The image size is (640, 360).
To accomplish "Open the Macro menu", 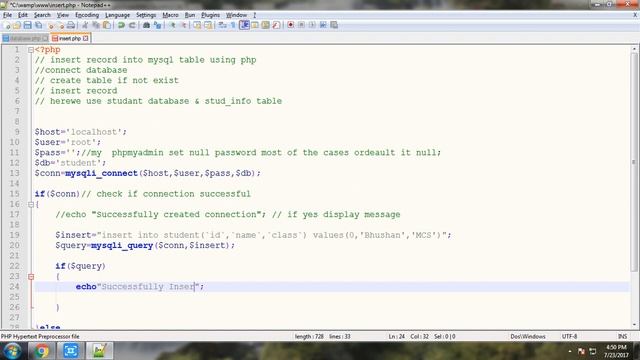I will [x=170, y=15].
